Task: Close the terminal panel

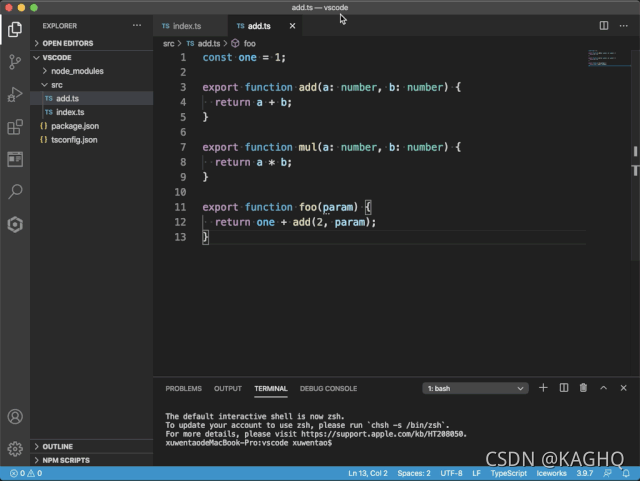Action: click(623, 388)
